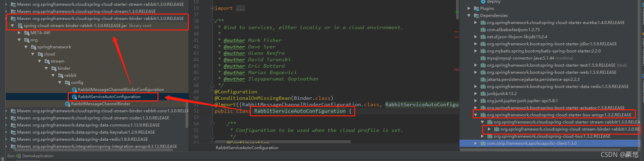Expand the spring-cloud-stream-binder-rabbit dependency
The image size is (644, 161).
coord(489,129)
